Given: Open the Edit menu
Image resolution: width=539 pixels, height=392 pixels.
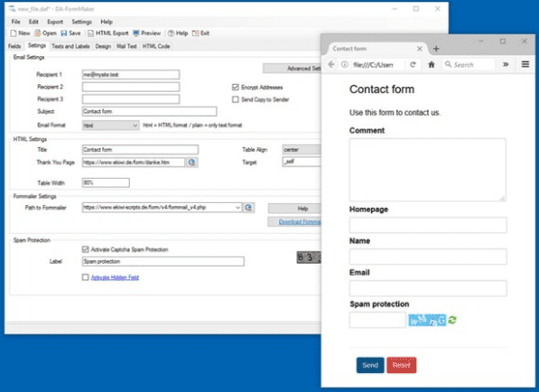Looking at the screenshot, I should coord(33,22).
